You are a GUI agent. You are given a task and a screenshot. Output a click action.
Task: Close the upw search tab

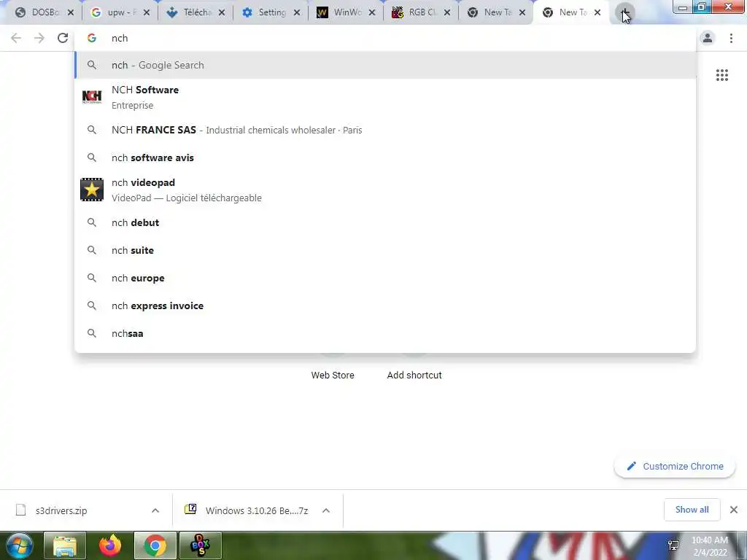pos(146,13)
